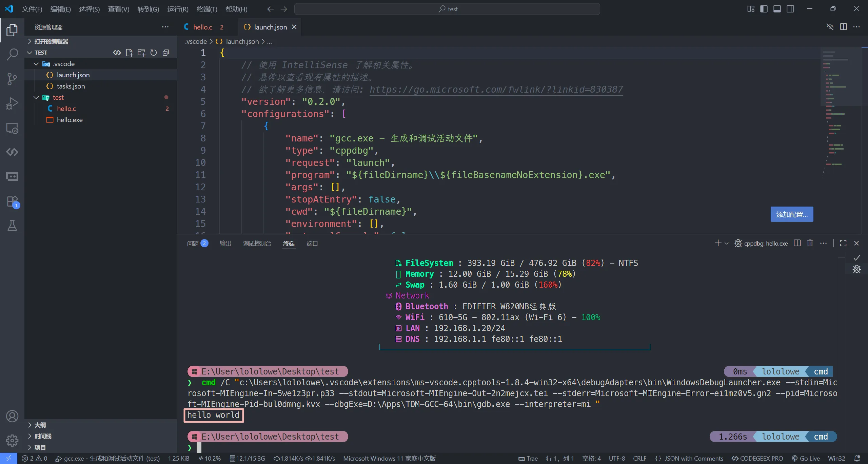Toggle secondary side bar layout button

pos(790,9)
